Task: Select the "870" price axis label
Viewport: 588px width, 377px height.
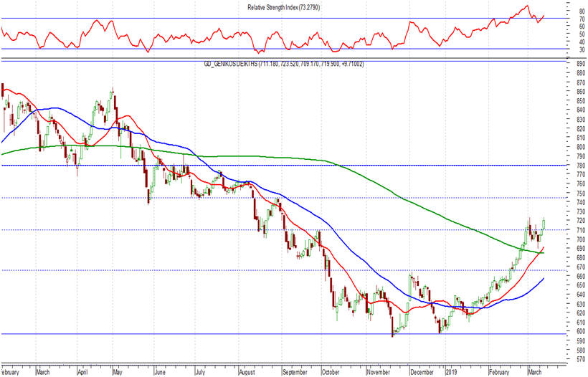Action: (581, 82)
